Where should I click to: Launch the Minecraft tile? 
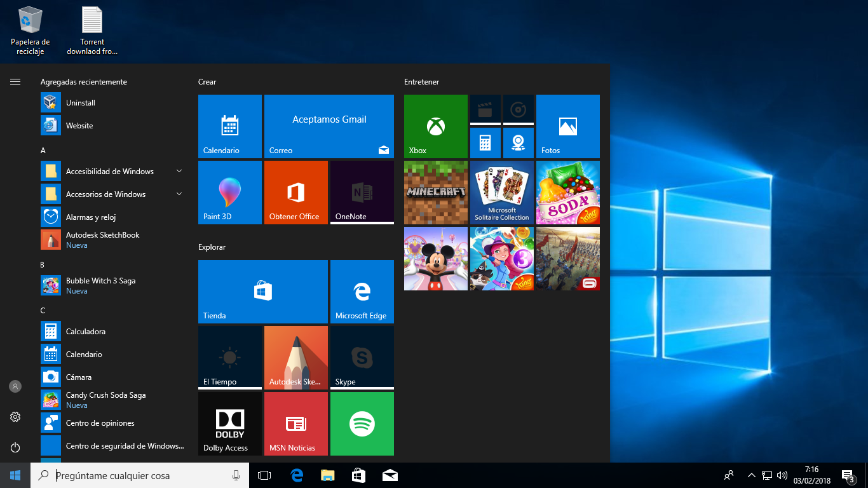(436, 193)
